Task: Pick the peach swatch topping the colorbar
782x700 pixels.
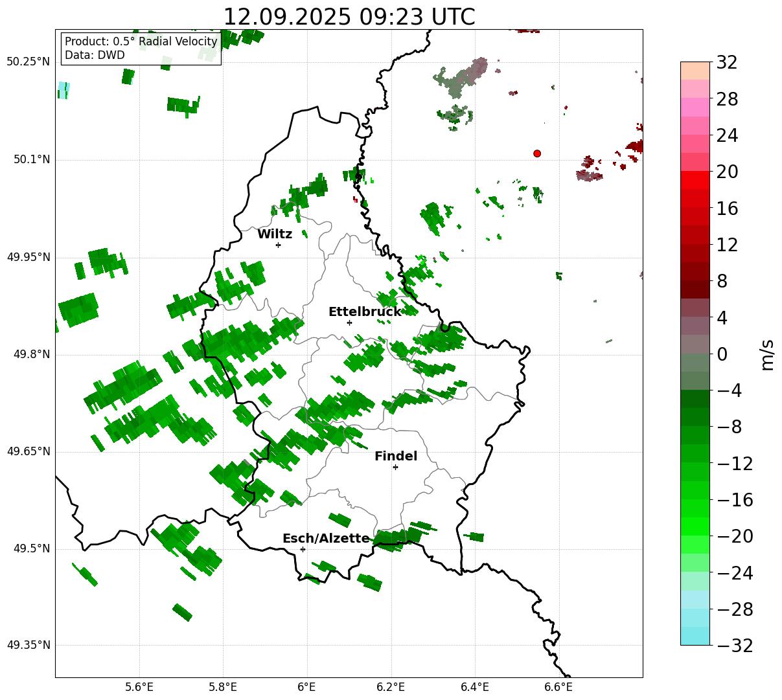Action: click(x=695, y=71)
